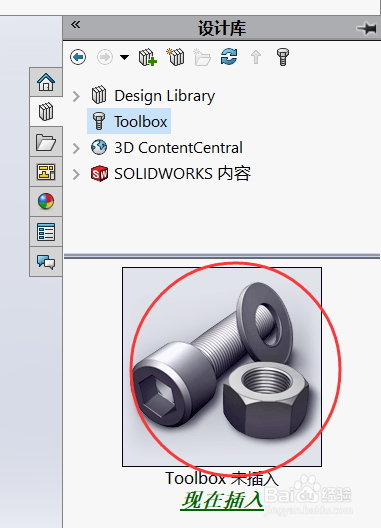Click the Toolbox bolt icon in tree
The image size is (381, 528).
tap(99, 121)
